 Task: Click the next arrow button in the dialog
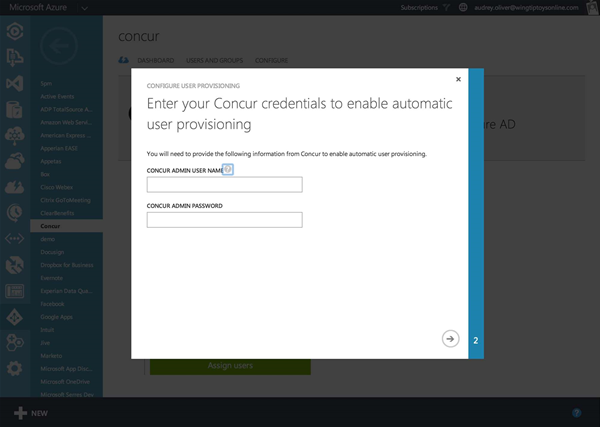click(450, 339)
